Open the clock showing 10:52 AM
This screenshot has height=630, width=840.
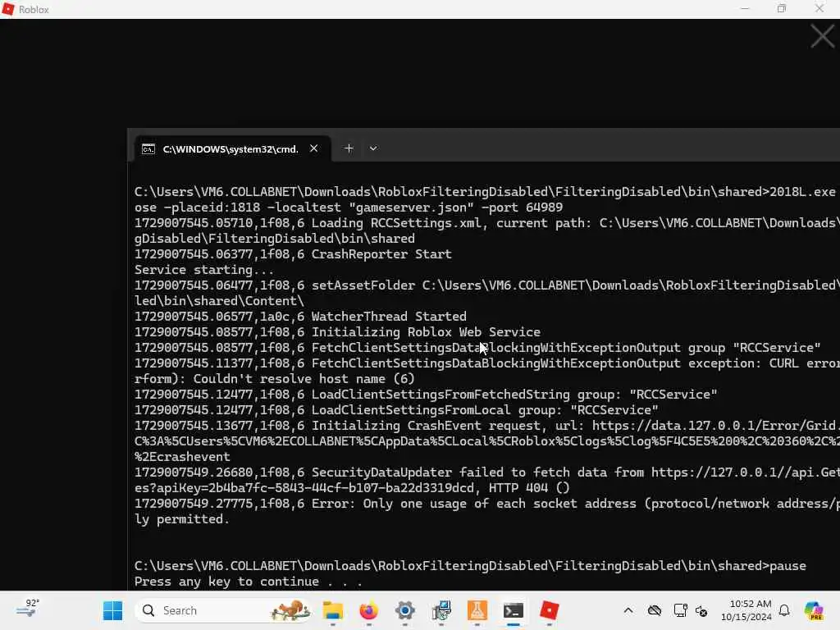click(746, 610)
